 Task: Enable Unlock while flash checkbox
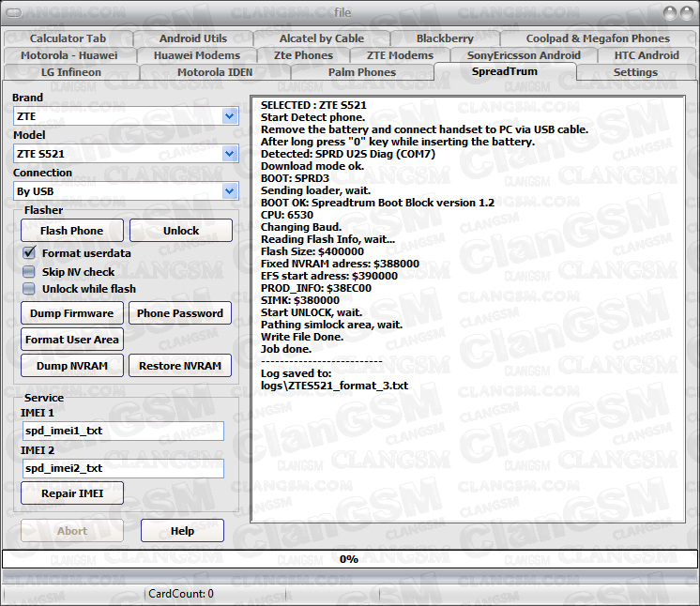(29, 289)
